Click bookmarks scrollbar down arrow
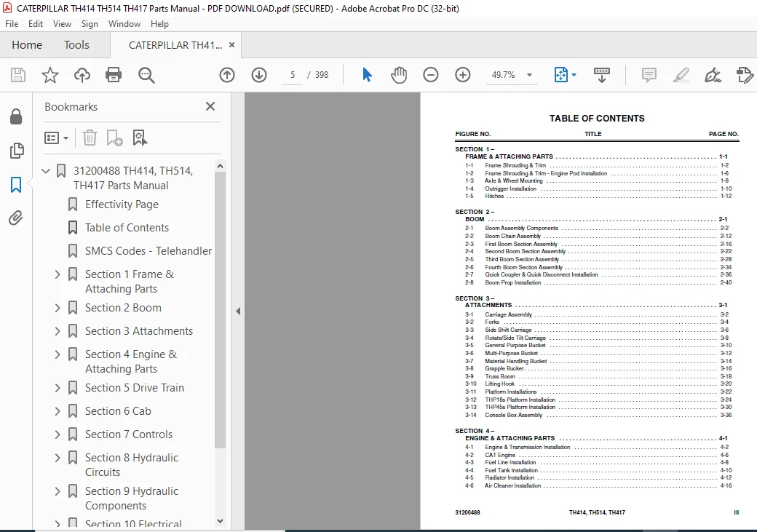 click(x=220, y=521)
